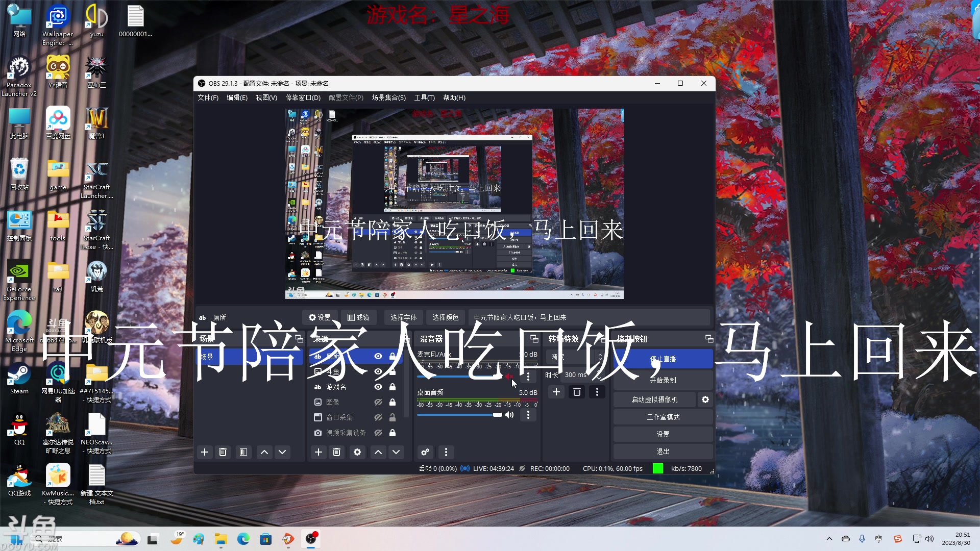Show the 图像 source
Viewport: 980px width, 551px height.
point(378,402)
